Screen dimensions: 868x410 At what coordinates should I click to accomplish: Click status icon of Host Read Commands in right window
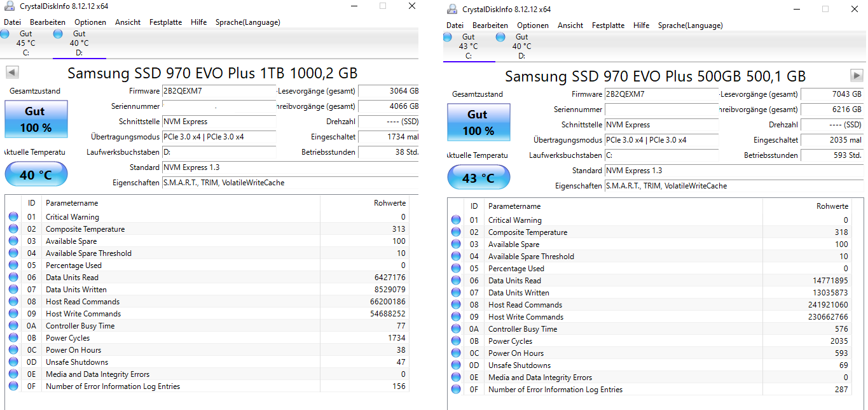456,305
